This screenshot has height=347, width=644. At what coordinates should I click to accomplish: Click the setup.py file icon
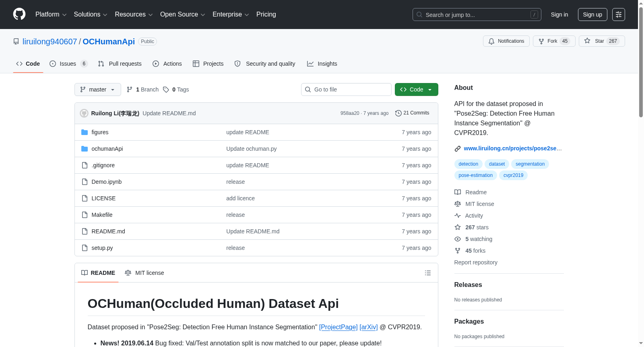(x=85, y=248)
